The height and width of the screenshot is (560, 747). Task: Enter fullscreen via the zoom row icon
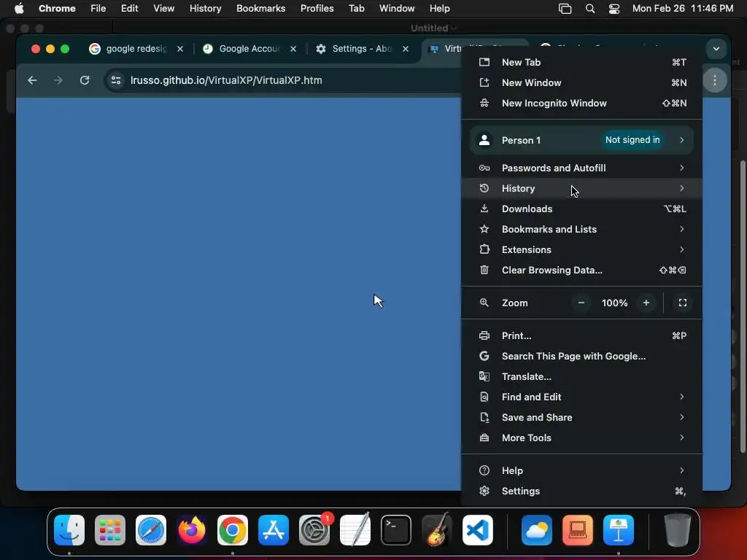point(682,303)
